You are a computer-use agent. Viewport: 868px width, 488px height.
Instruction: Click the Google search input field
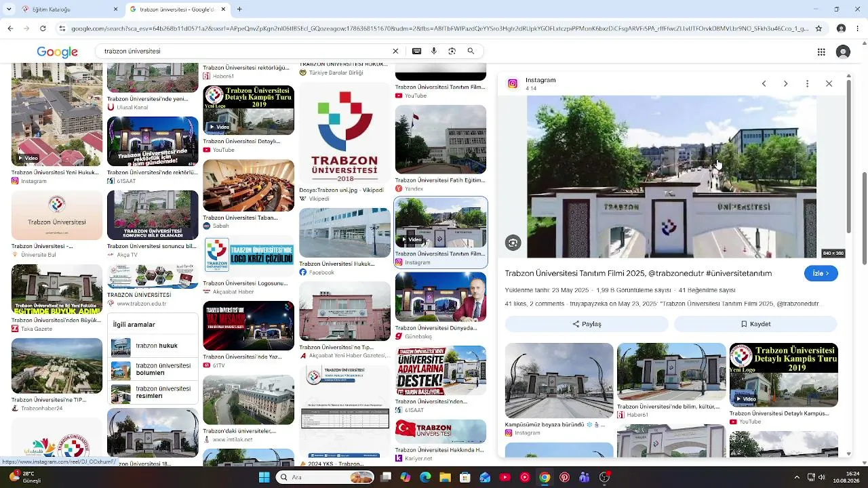244,52
